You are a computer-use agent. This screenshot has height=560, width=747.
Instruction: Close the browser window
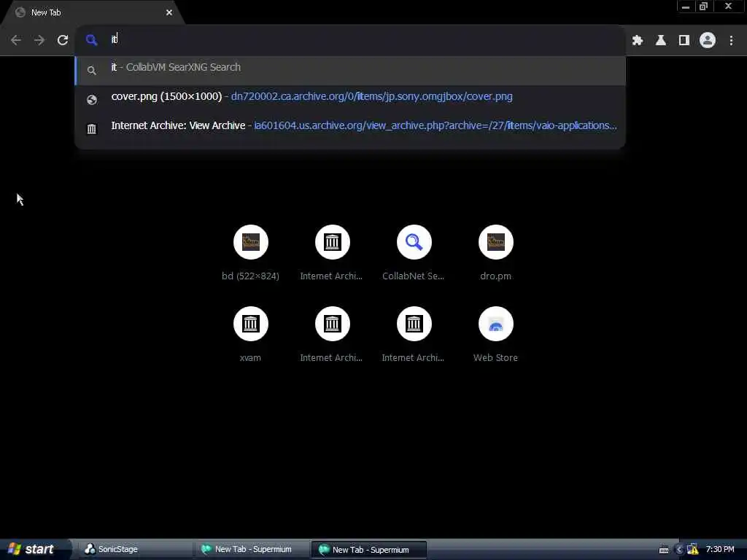click(728, 7)
